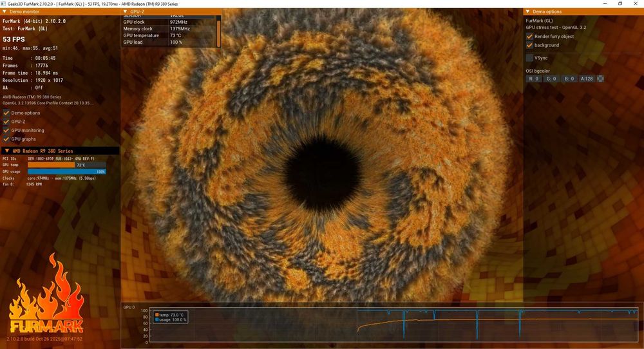Collapse the Demo options panel header triangle

[x=528, y=12]
